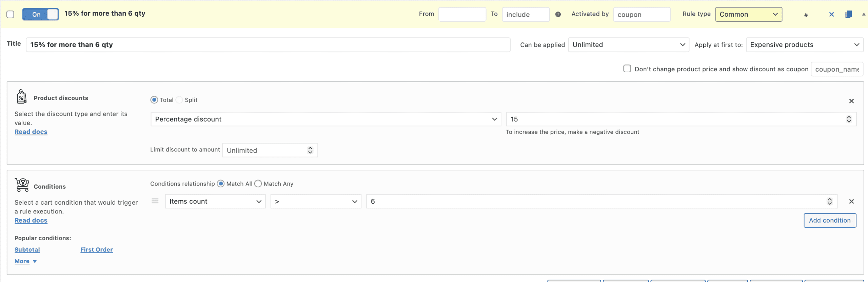Open the Apply at first to dropdown
868x282 pixels.
click(x=804, y=45)
